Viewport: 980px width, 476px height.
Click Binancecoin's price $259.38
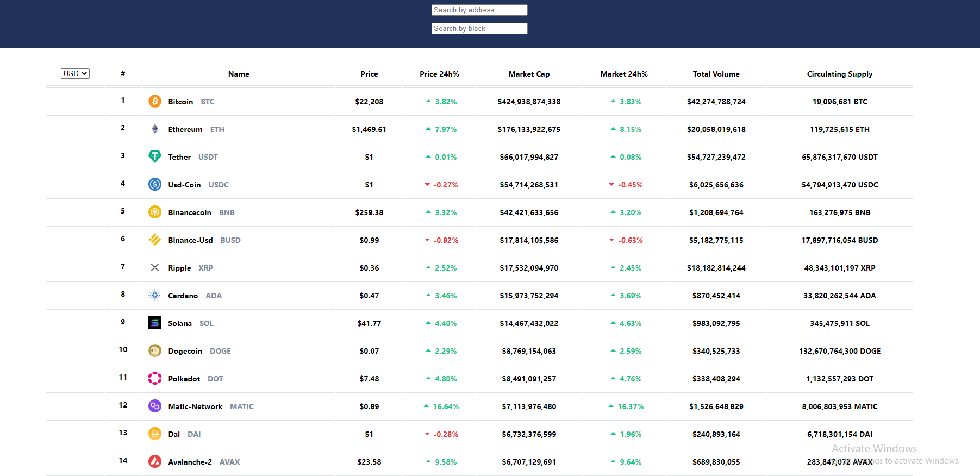coord(369,212)
